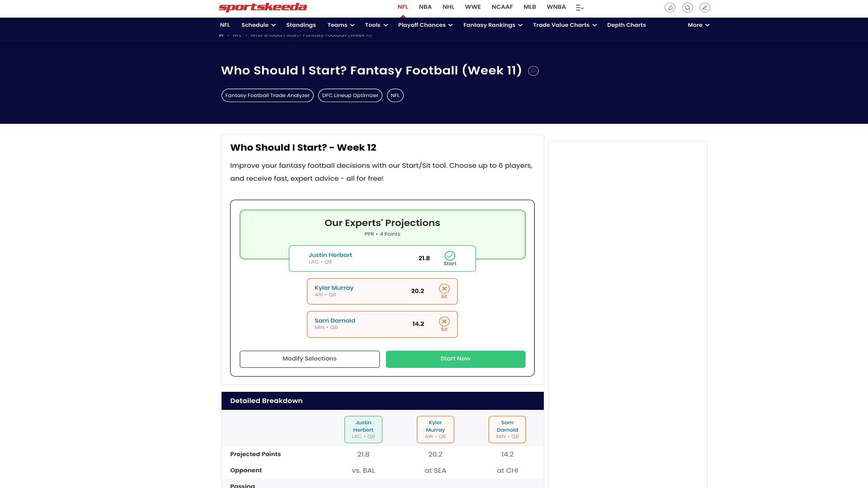Screen dimensions: 868x488
Task: Click the share/feedback icon next to page title
Action: 533,70
